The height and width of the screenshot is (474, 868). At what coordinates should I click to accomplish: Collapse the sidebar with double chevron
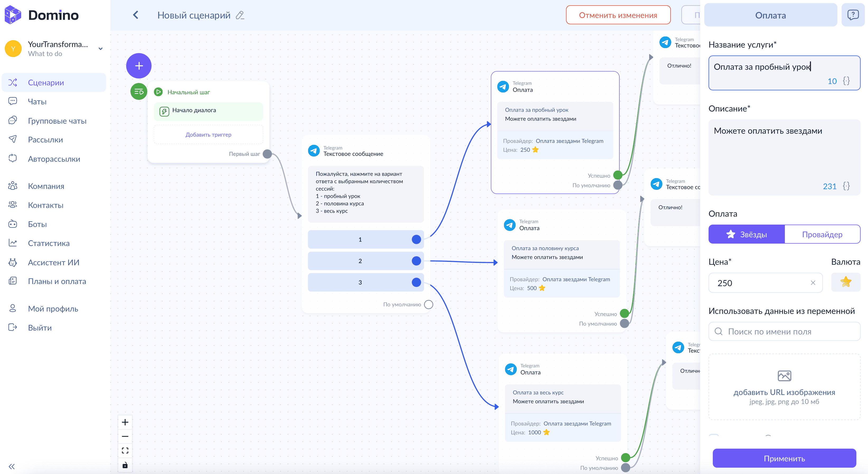tap(12, 466)
